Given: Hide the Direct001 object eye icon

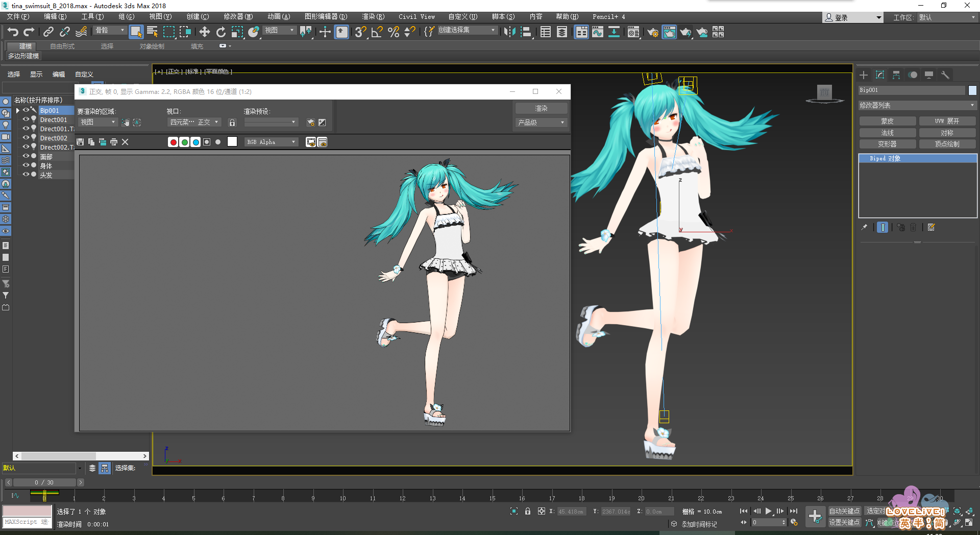Looking at the screenshot, I should 26,119.
